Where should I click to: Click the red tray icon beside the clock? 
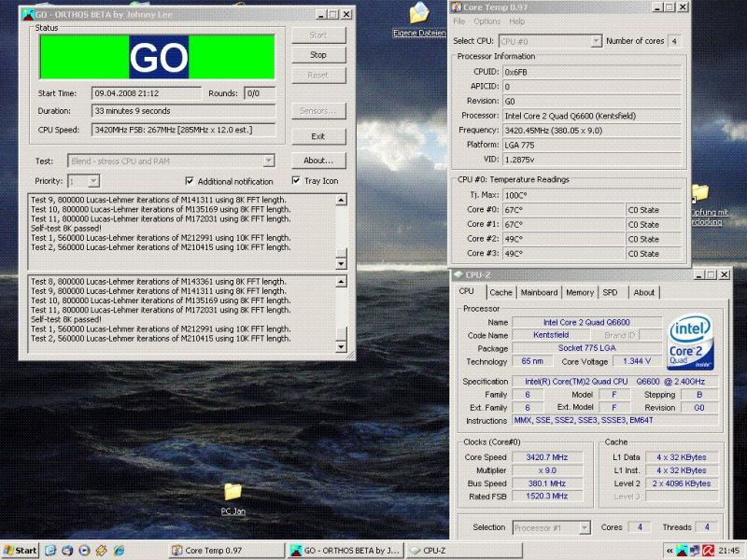pyautogui.click(x=709, y=551)
